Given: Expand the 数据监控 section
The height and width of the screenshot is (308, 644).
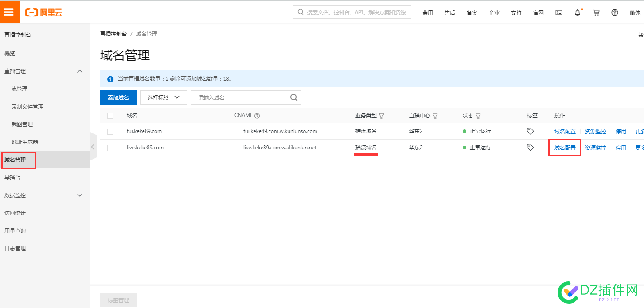Looking at the screenshot, I should 80,195.
